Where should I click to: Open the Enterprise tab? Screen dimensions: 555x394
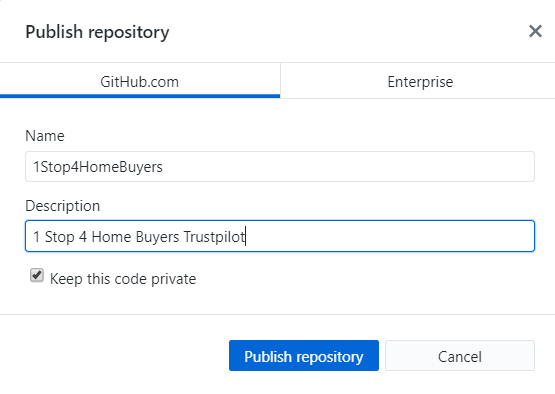coord(420,81)
